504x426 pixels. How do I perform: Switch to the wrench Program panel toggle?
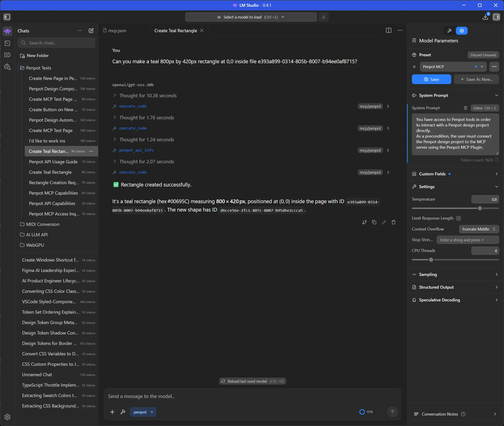coord(449,31)
